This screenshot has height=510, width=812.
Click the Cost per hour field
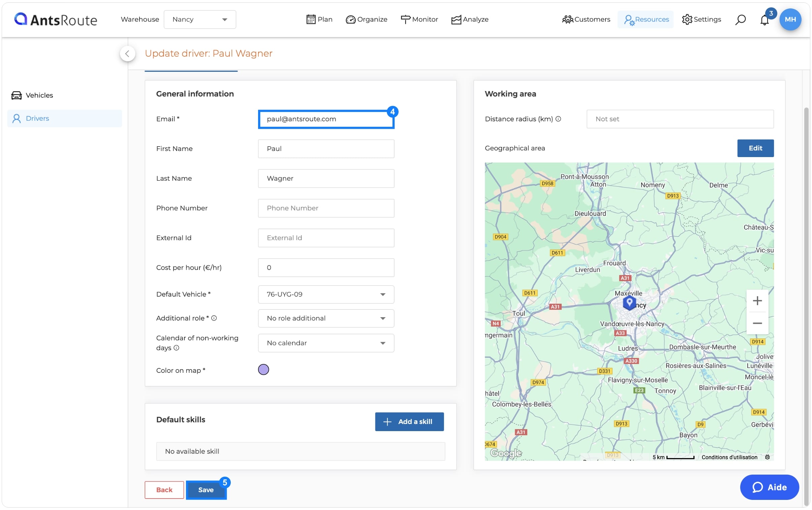pyautogui.click(x=326, y=268)
